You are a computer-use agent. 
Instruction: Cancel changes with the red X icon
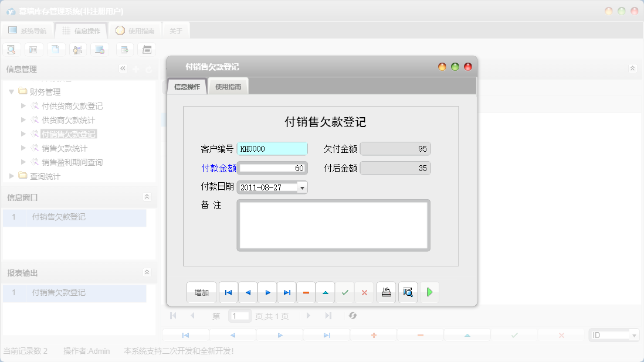pos(364,292)
